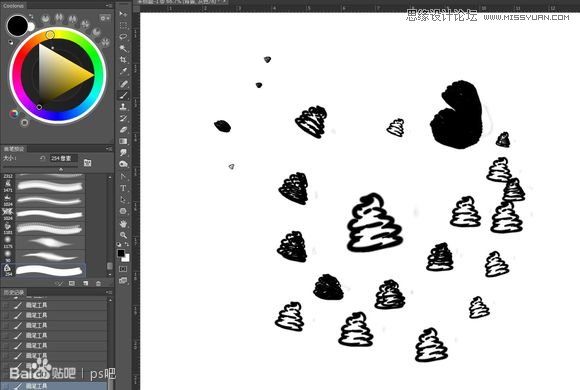580x390 pixels.
Task: Delete brush preset trash icon
Action: click(98, 283)
